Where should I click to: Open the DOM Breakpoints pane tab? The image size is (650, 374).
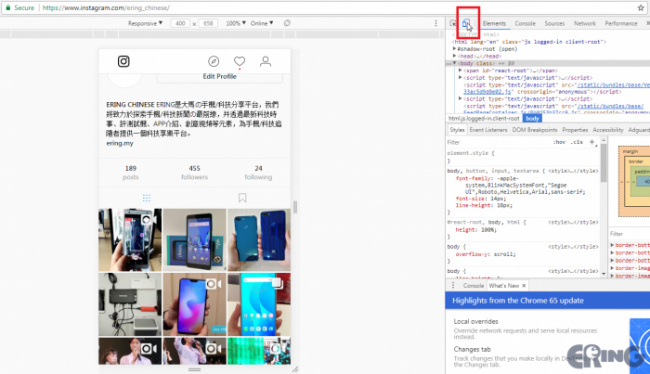[534, 130]
